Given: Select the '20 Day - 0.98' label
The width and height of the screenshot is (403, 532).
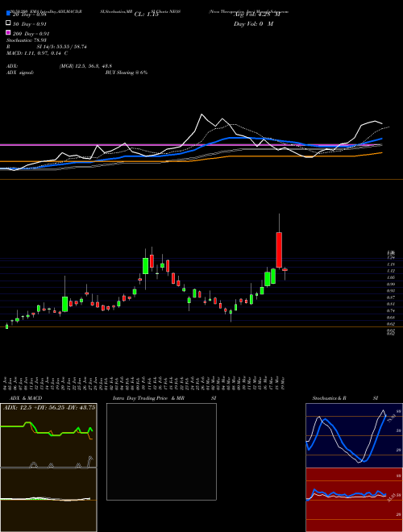Looking at the screenshot, I should [x=29, y=15].
